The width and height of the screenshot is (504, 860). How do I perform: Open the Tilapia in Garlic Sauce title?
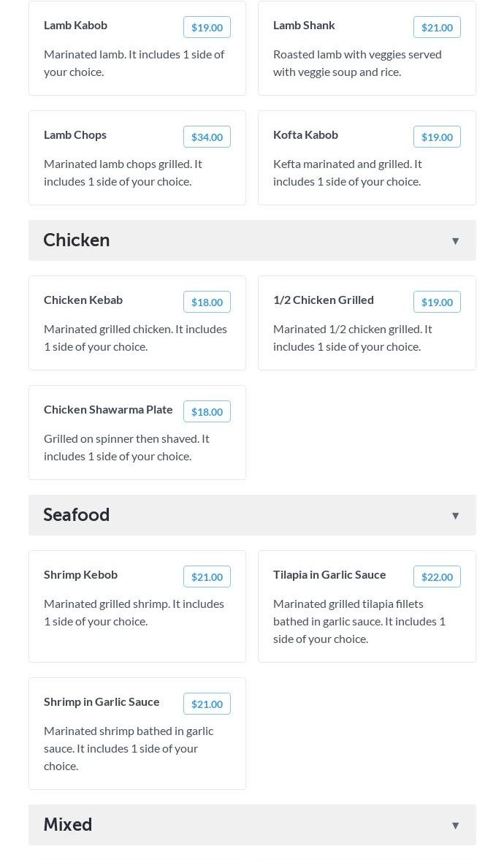pos(329,575)
